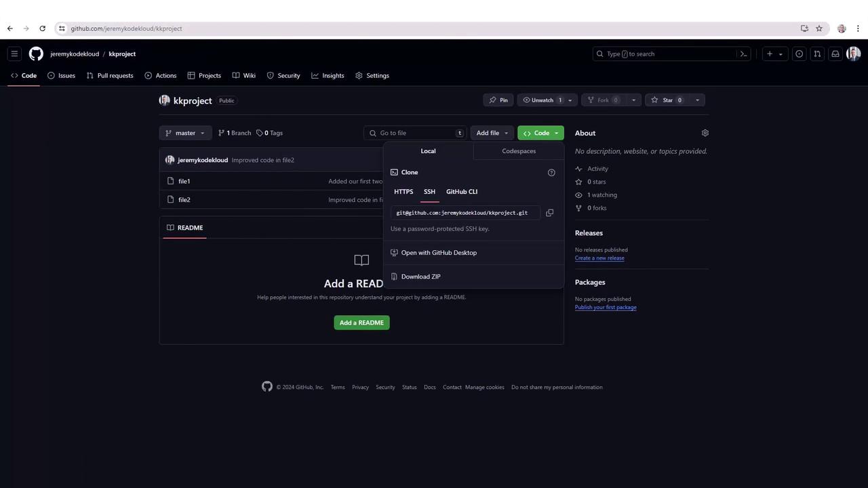Open the Star lists dropdown arrow
868x488 pixels.
coord(697,100)
